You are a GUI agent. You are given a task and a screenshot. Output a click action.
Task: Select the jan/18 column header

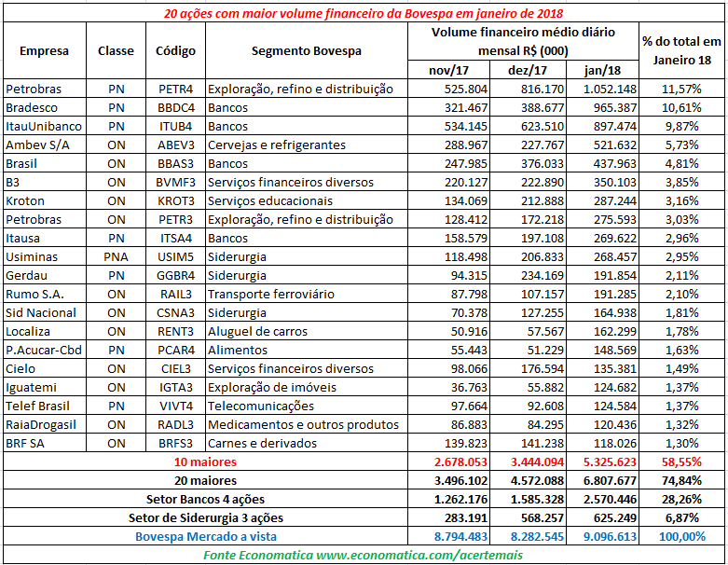tap(603, 70)
